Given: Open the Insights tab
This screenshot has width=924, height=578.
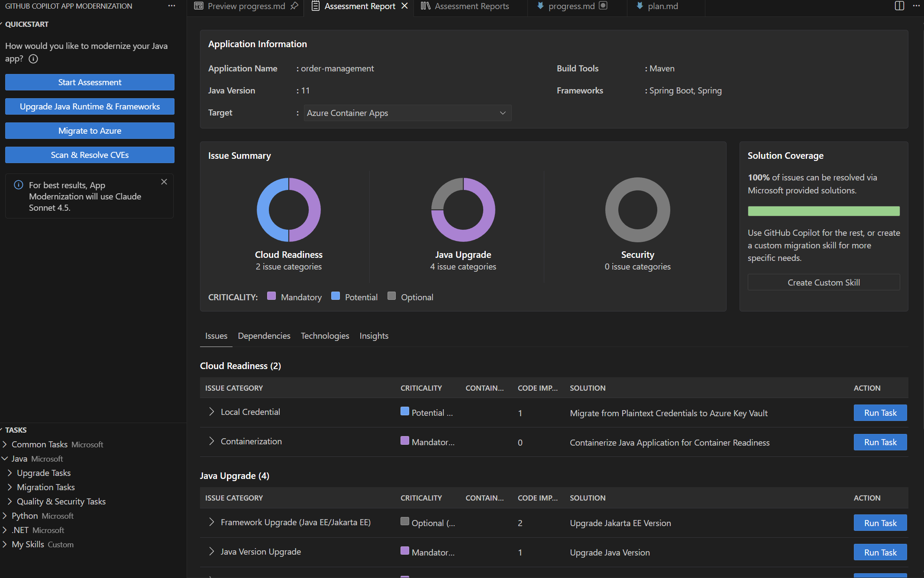Looking at the screenshot, I should (374, 336).
